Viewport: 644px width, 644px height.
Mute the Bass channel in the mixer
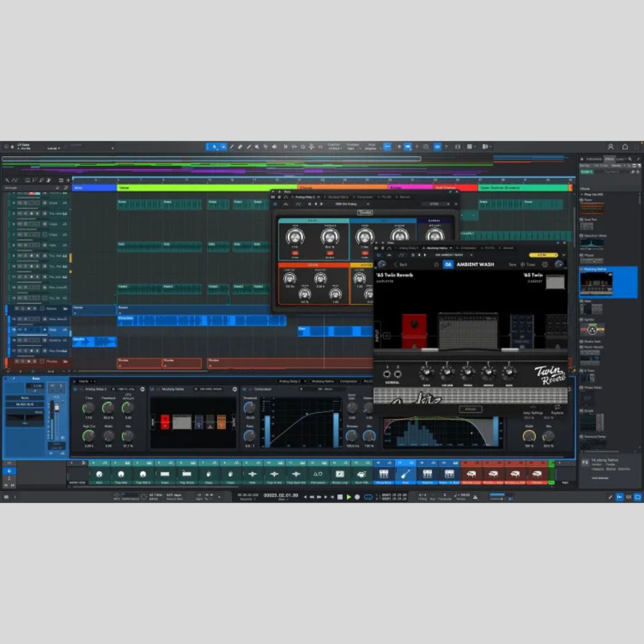click(52, 386)
